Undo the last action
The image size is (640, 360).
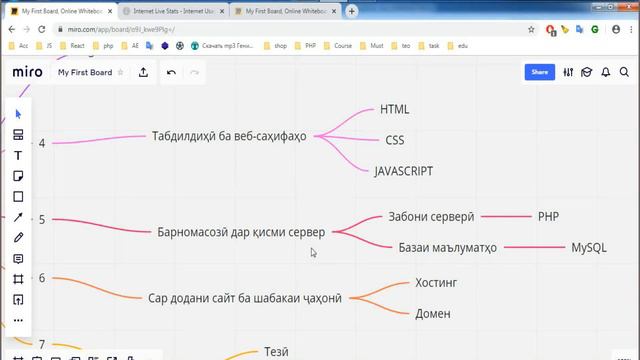tap(171, 73)
